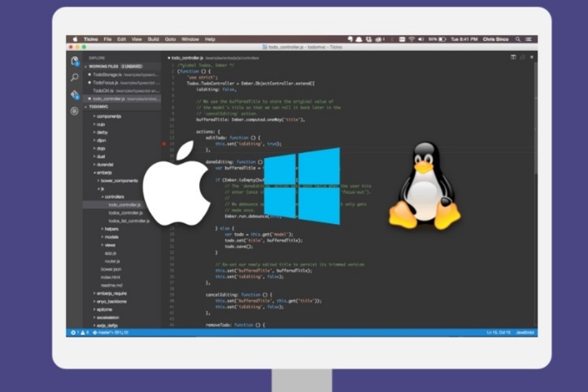This screenshot has width=588, height=392.
Task: Open router.js in the file tree
Action: (x=112, y=261)
